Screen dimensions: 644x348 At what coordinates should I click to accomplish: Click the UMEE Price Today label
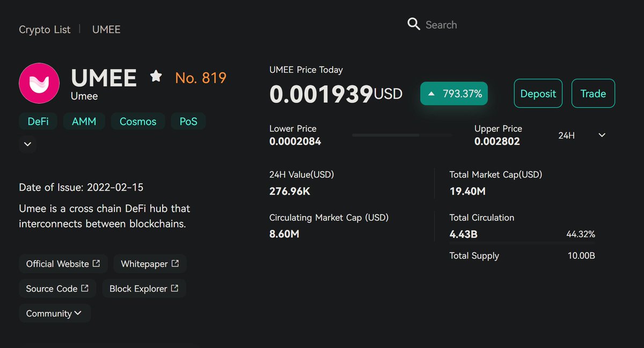(x=306, y=70)
